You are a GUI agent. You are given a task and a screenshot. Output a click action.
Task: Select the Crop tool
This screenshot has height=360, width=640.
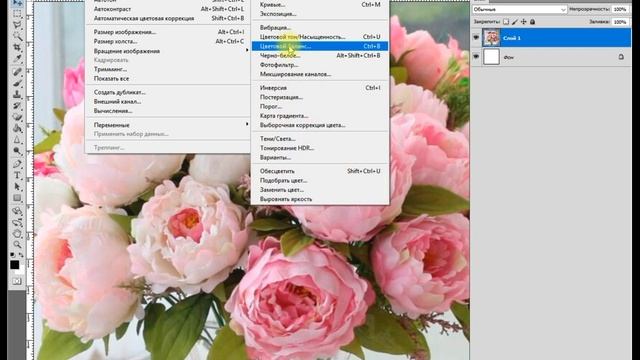(x=17, y=48)
